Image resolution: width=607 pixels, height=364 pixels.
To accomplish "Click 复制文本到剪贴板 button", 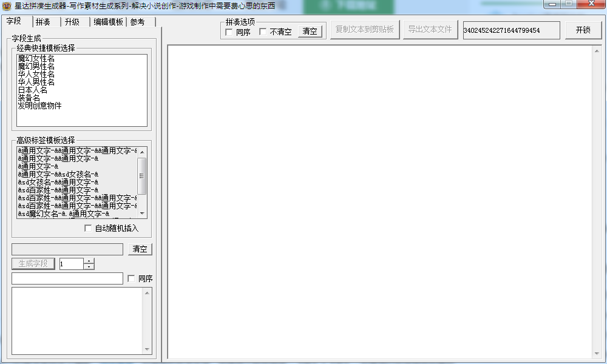I will 365,30.
